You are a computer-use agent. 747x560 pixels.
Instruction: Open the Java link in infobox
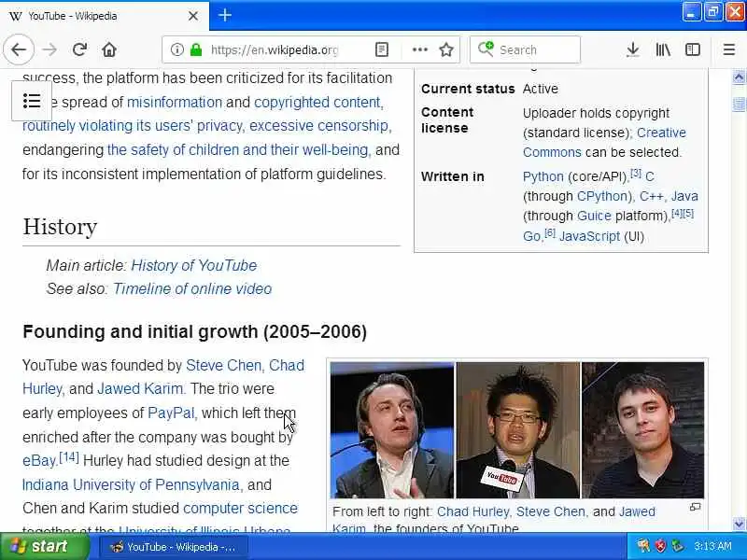(684, 196)
